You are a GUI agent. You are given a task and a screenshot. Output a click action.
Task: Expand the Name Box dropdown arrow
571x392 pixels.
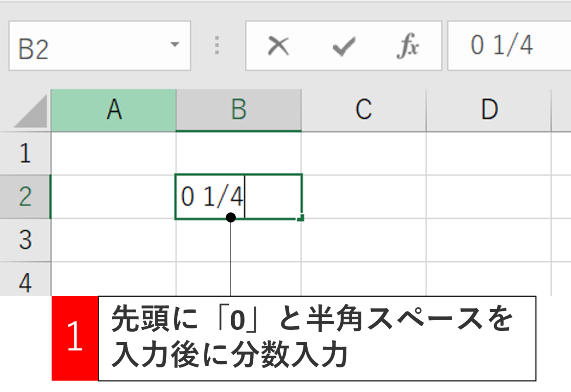175,45
